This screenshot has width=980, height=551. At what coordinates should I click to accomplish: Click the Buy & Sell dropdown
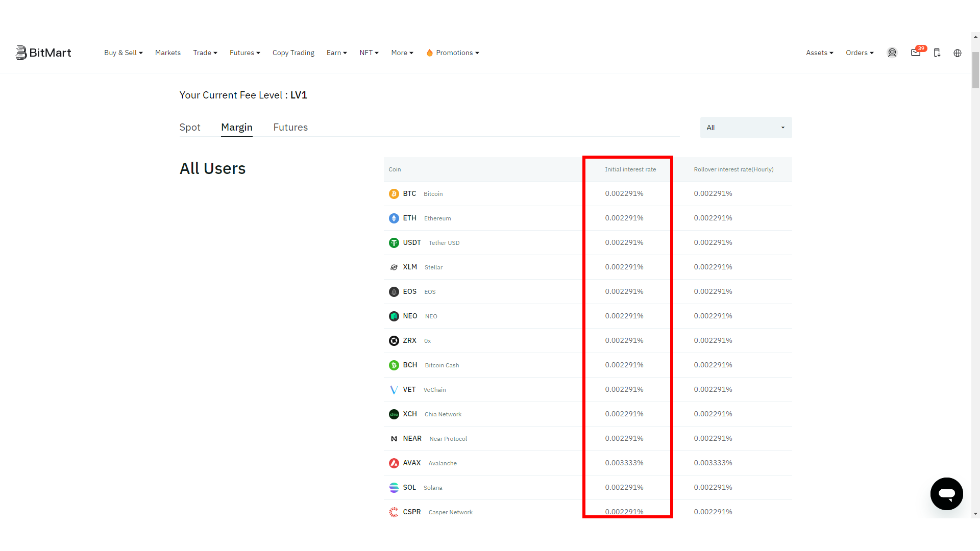(x=123, y=53)
